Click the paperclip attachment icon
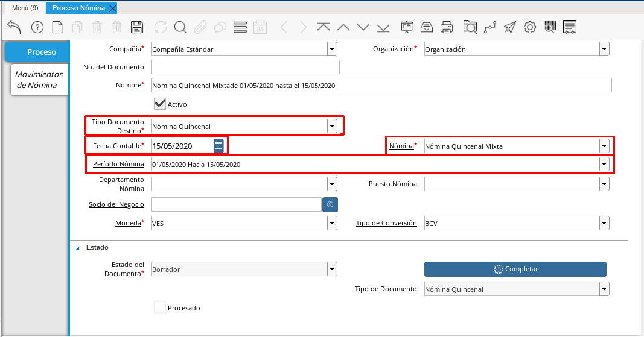 click(200, 27)
